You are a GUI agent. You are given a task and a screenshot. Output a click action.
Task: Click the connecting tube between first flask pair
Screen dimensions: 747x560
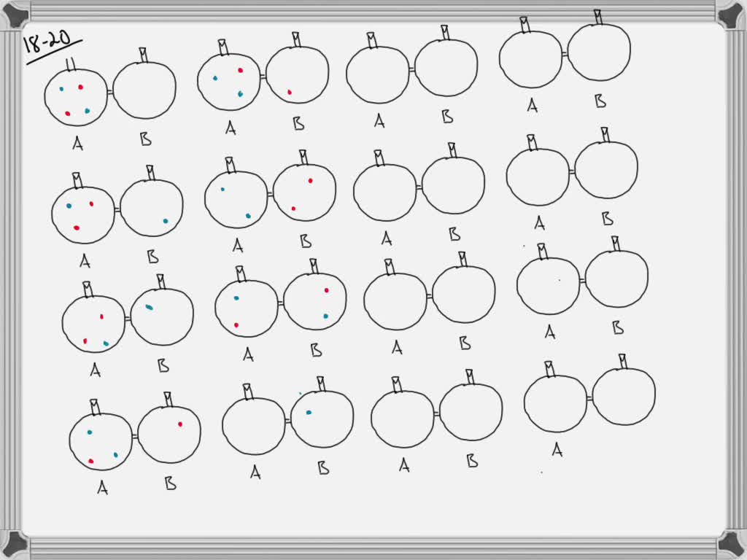[110, 90]
